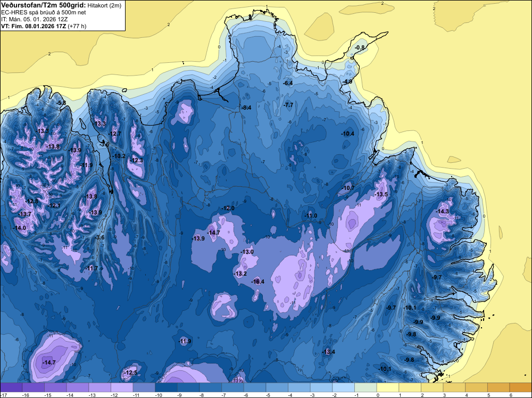This screenshot has width=532, height=398.
Task: Click the '-11.7' temperature value
Action: click(92, 268)
